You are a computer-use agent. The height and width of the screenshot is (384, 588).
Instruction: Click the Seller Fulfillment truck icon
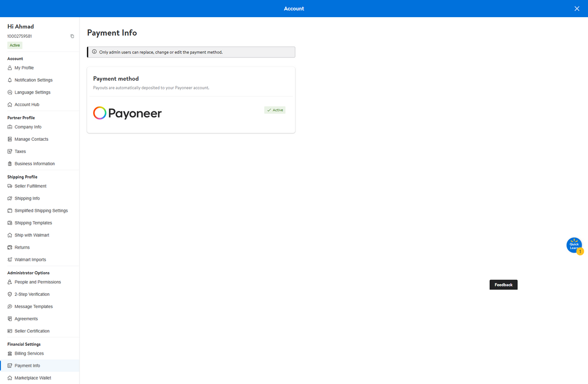10,186
